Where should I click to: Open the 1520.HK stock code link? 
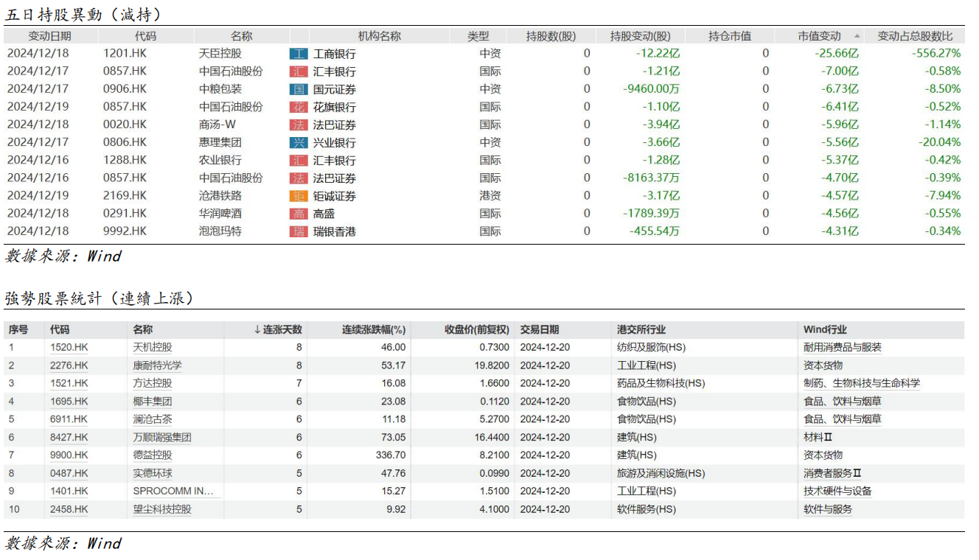click(x=69, y=348)
